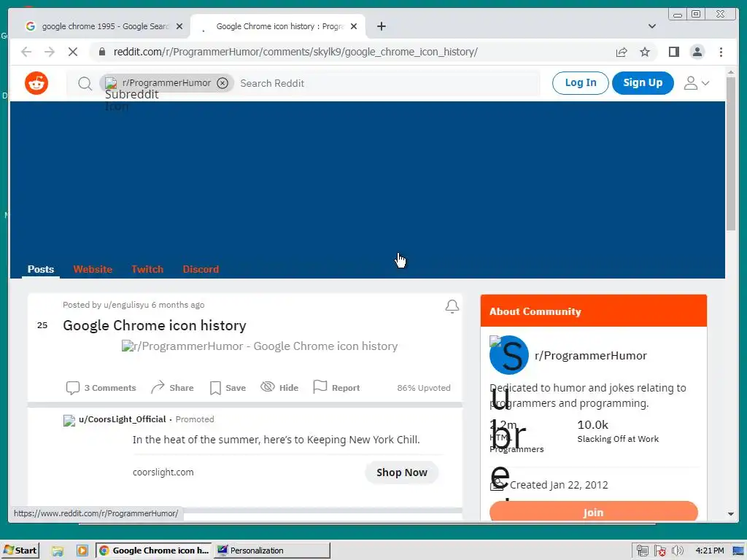Hide the post with eye icon

tap(279, 388)
